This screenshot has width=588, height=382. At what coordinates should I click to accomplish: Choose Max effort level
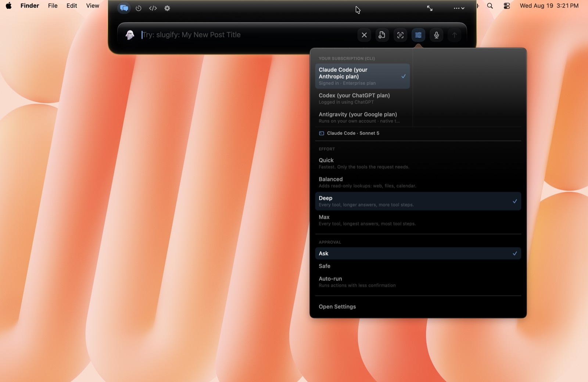click(x=418, y=220)
